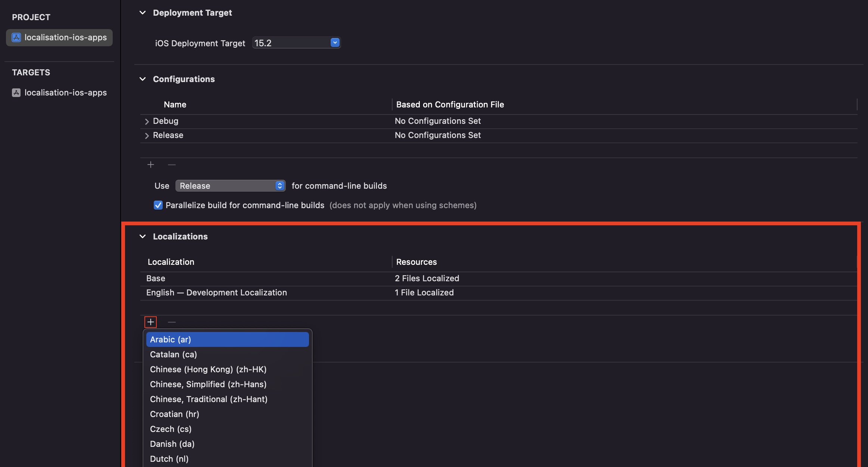The width and height of the screenshot is (868, 467).
Task: Click the plus button under Localizations
Action: (150, 322)
